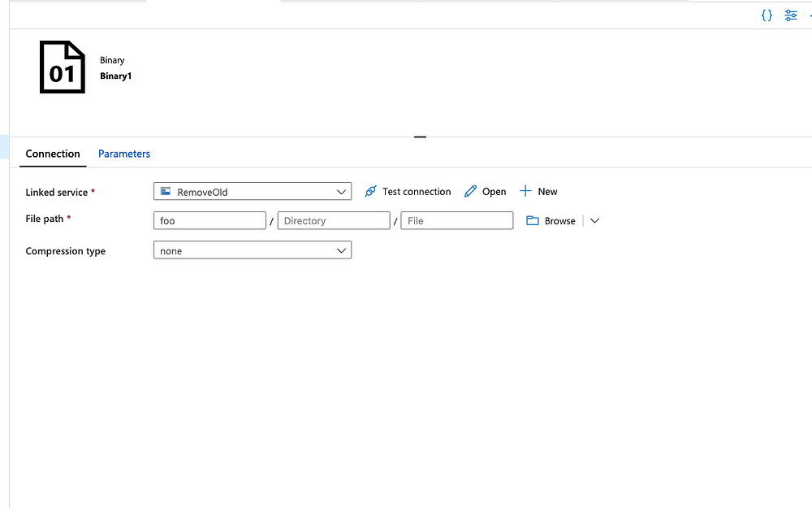Screen dimensions: 812x508
Task: Click the Compression type label
Action: point(65,251)
